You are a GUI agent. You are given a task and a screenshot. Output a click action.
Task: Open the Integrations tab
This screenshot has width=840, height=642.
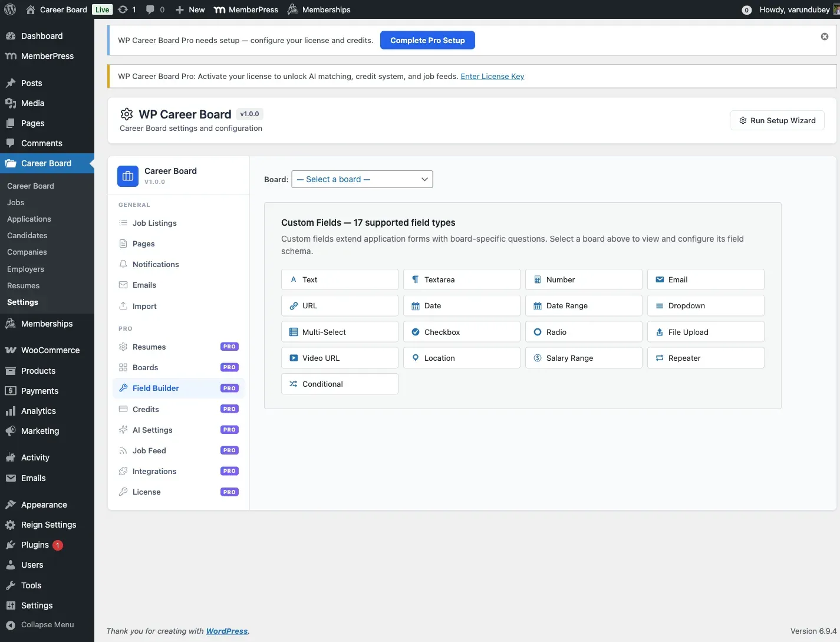point(179,471)
